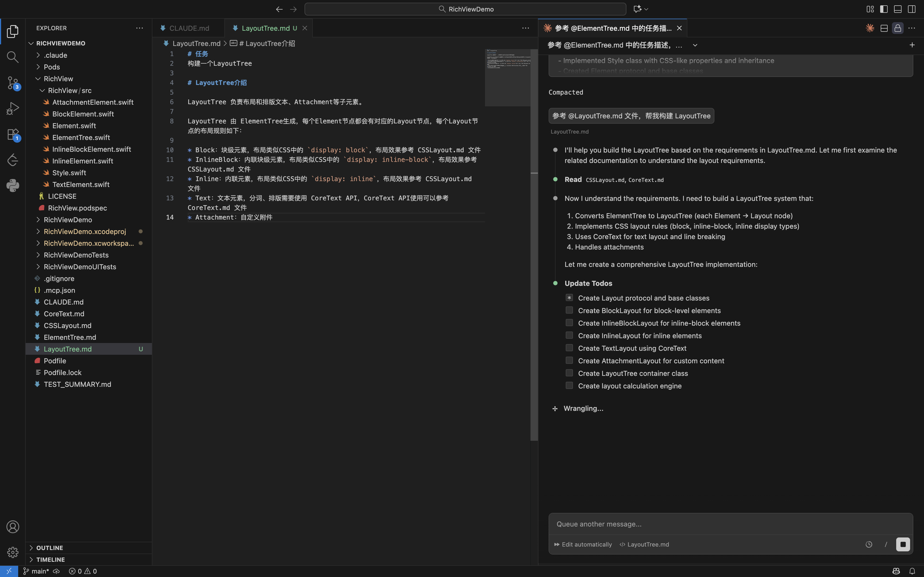The image size is (924, 577).
Task: Open Style.swift in the explorer
Action: pyautogui.click(x=69, y=173)
